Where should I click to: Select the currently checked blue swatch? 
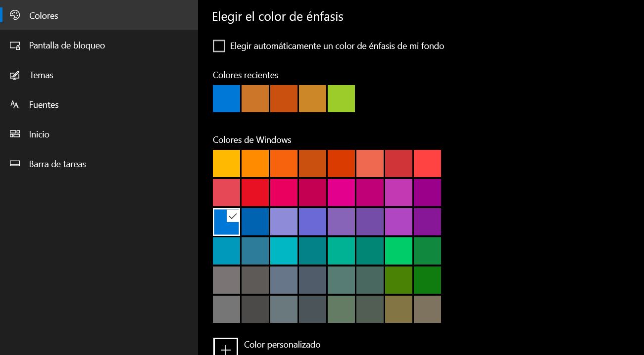pos(226,222)
